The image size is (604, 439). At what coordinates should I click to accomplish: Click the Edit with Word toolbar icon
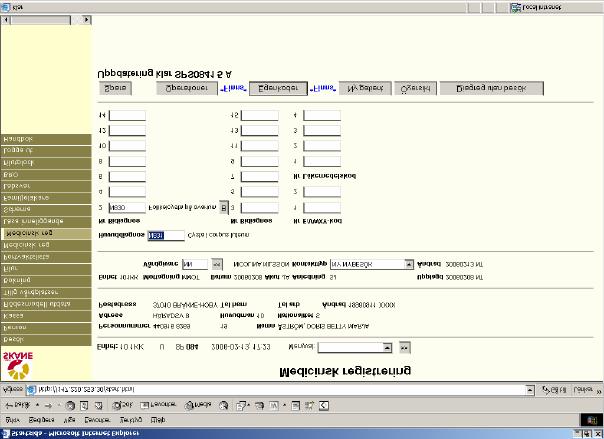click(x=273, y=405)
